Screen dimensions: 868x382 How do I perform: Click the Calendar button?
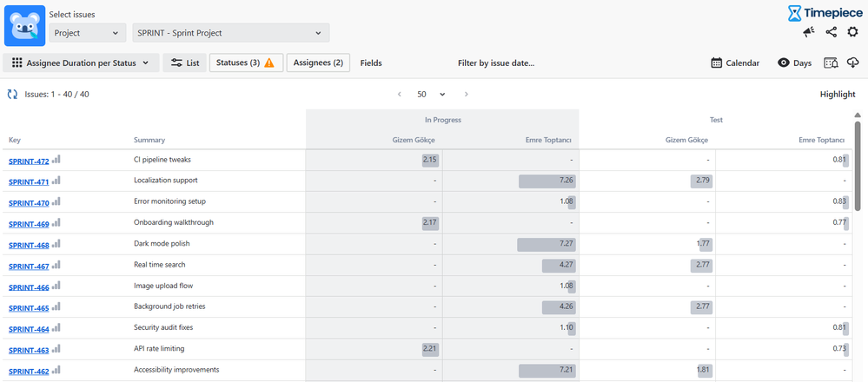point(735,63)
